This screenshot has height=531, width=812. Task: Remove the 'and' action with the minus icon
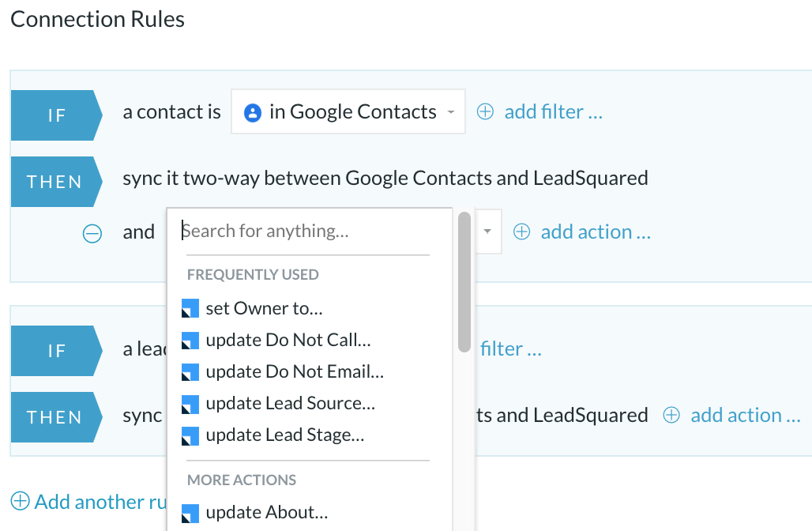pyautogui.click(x=92, y=234)
